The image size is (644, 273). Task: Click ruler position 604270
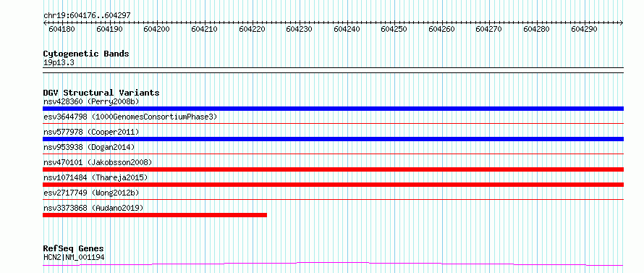click(488, 29)
